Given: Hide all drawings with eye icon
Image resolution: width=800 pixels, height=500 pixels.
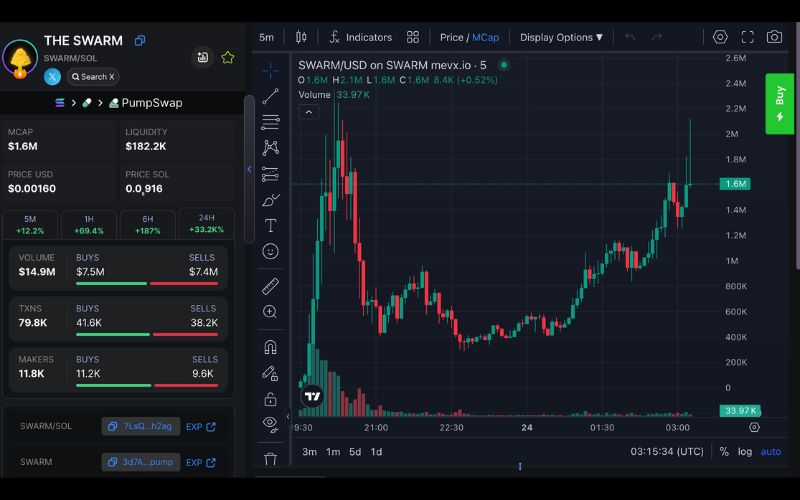Looking at the screenshot, I should click(x=270, y=424).
